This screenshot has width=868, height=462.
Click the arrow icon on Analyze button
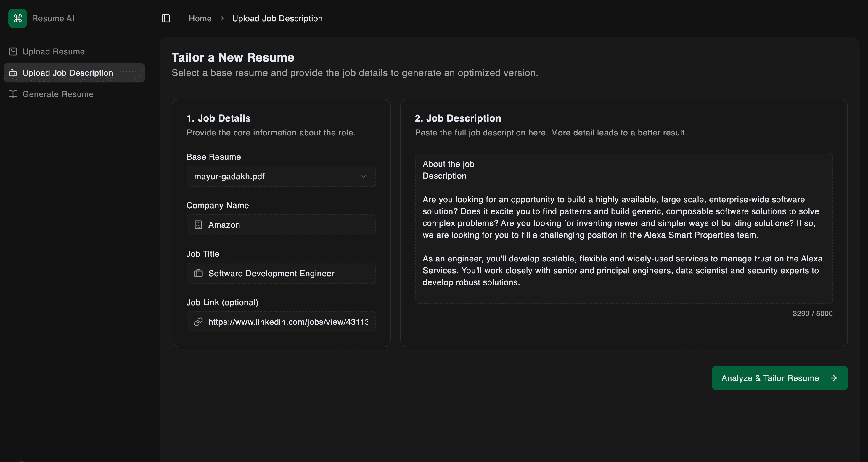834,378
